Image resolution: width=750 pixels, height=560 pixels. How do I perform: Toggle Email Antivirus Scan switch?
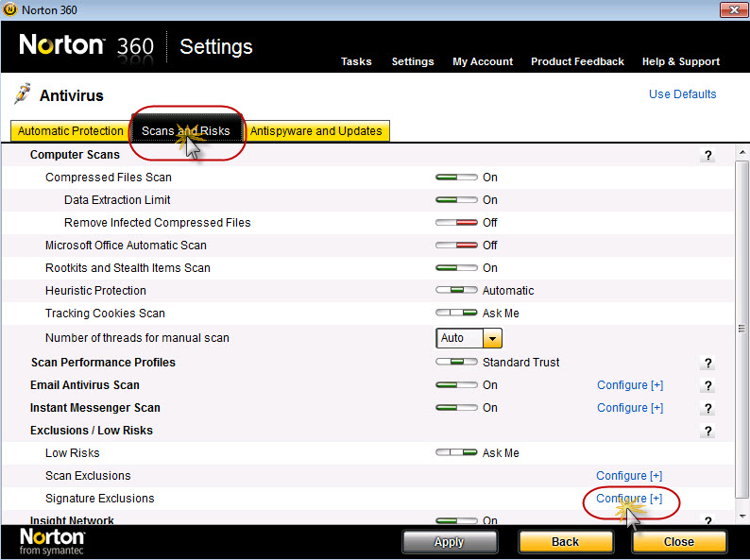pyautogui.click(x=456, y=385)
